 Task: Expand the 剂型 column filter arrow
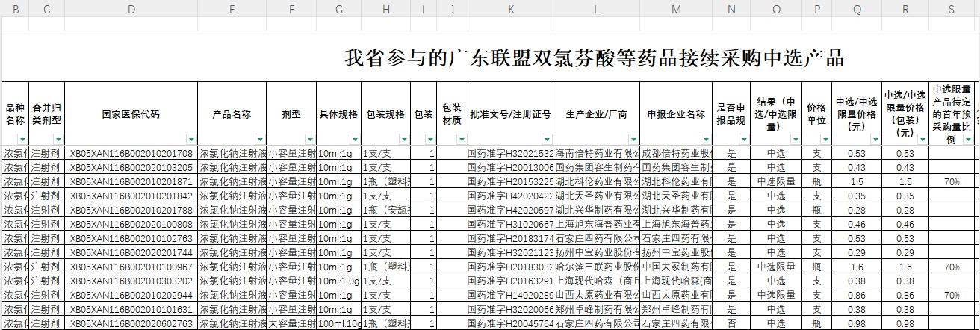309,140
